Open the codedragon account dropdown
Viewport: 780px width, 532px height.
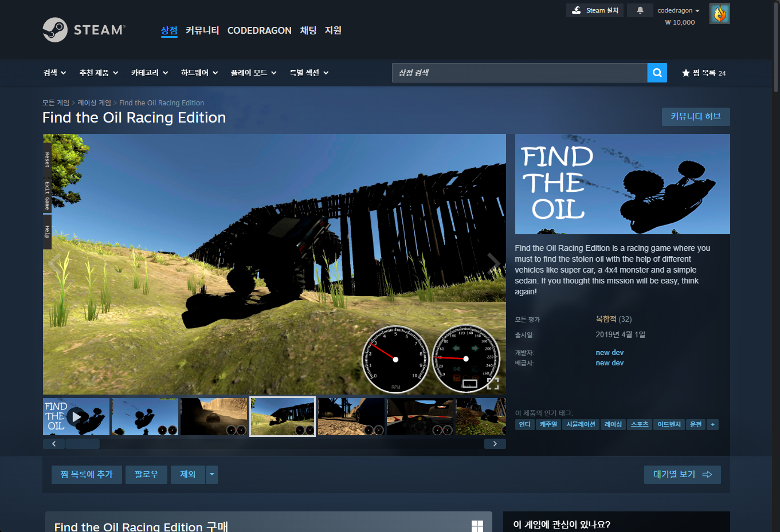tap(679, 10)
